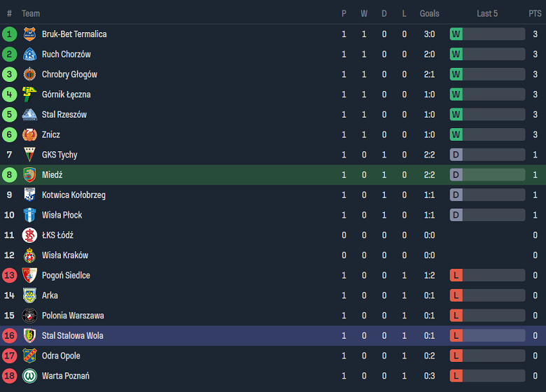Click the Team column header
Viewport: 546px width, 392px height.
31,13
